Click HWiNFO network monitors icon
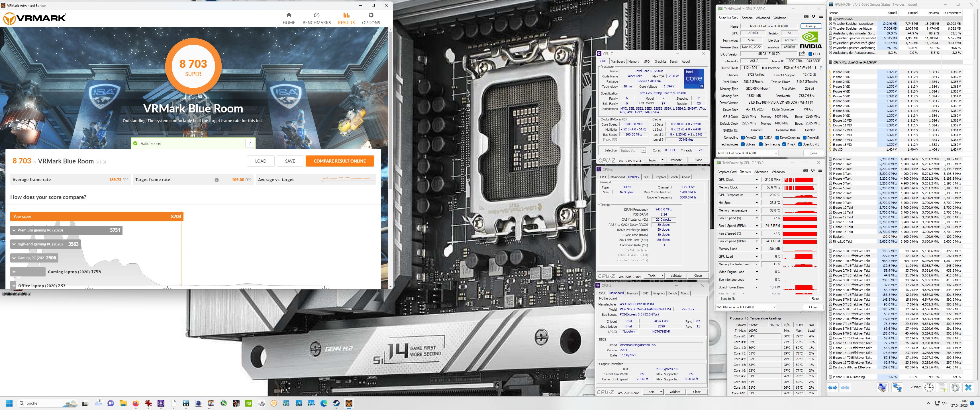Screen dimensions: 980x410 pos(897,388)
